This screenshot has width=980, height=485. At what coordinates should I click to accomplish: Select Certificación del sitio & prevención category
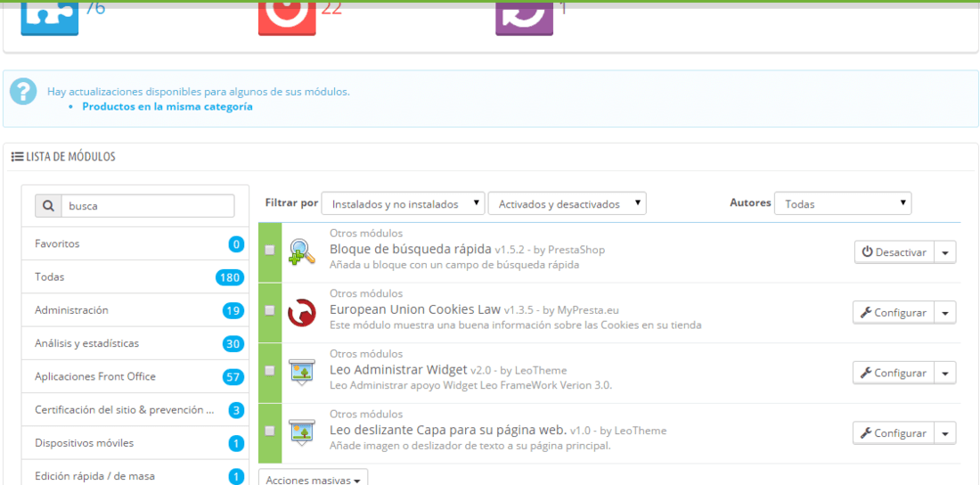[x=135, y=409]
